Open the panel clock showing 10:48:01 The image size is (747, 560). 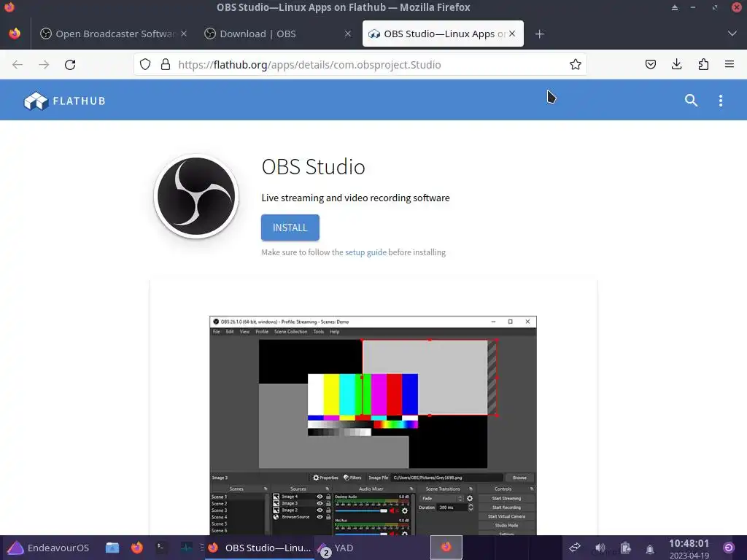(x=689, y=548)
